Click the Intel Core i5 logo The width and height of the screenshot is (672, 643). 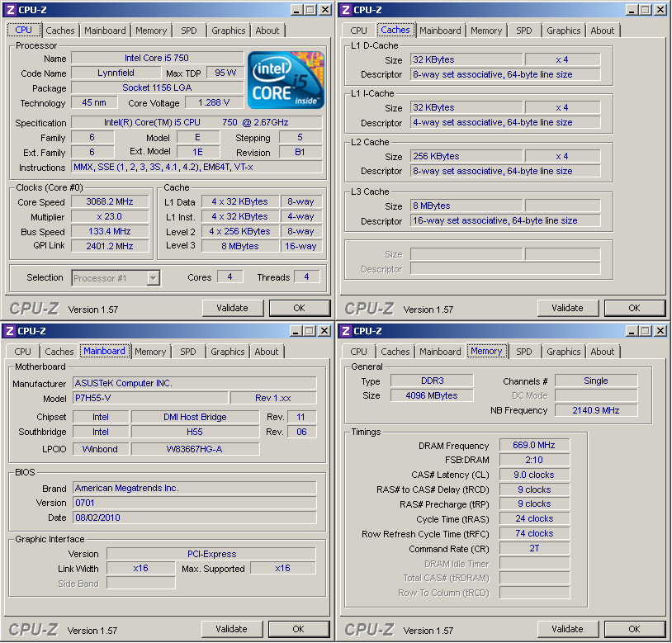pyautogui.click(x=286, y=80)
